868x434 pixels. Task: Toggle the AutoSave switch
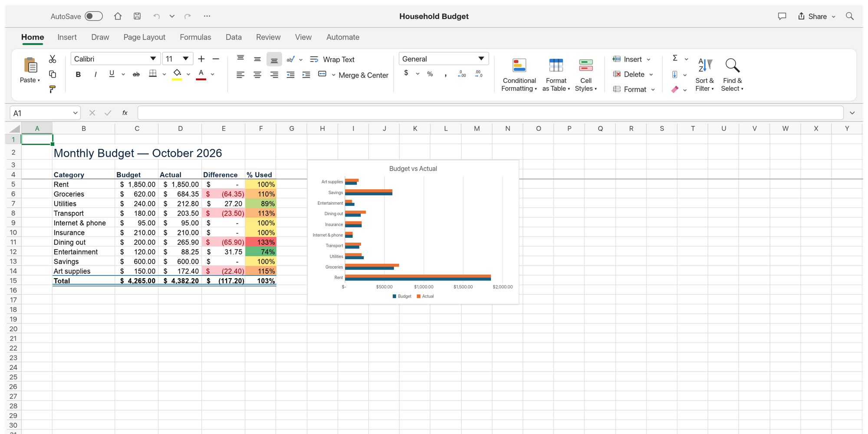point(94,16)
